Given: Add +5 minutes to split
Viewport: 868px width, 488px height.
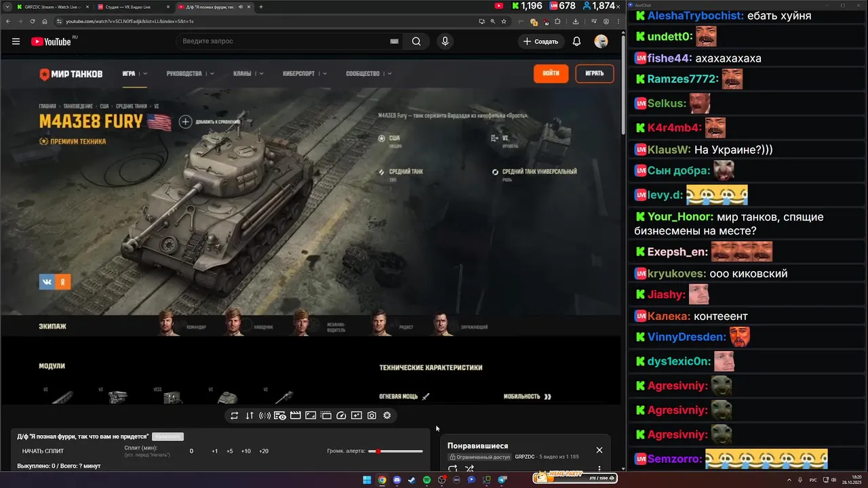Looking at the screenshot, I should tap(230, 451).
